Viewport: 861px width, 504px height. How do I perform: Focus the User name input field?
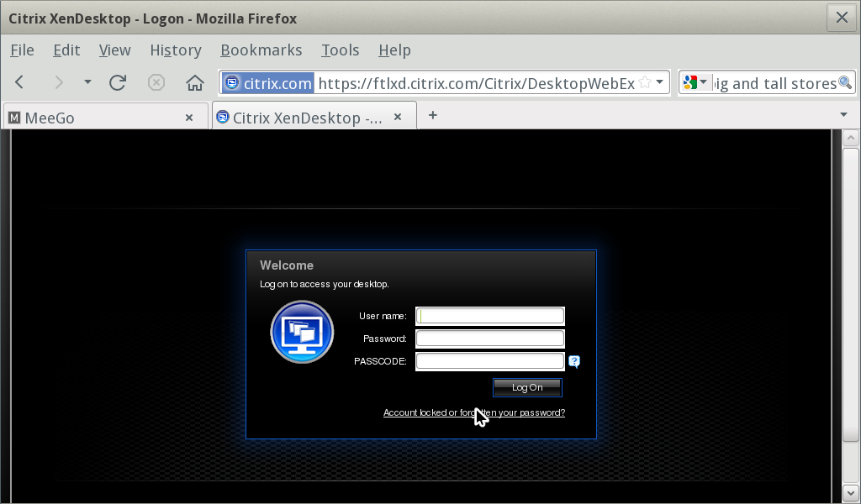click(x=490, y=316)
